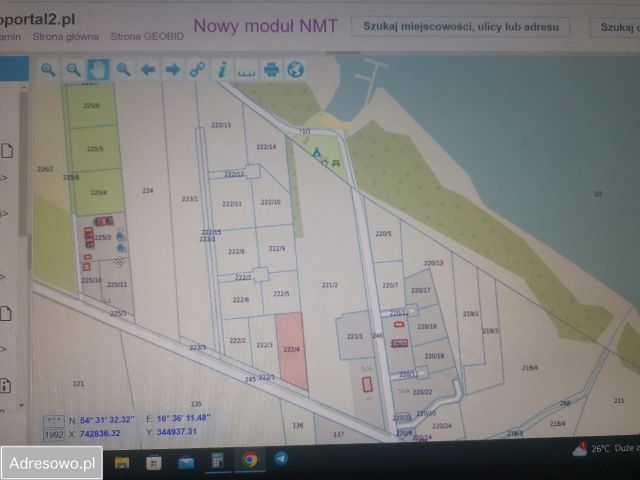The width and height of the screenshot is (640, 480).
Task: Click the first document icon in sidebar
Action: pyautogui.click(x=7, y=151)
